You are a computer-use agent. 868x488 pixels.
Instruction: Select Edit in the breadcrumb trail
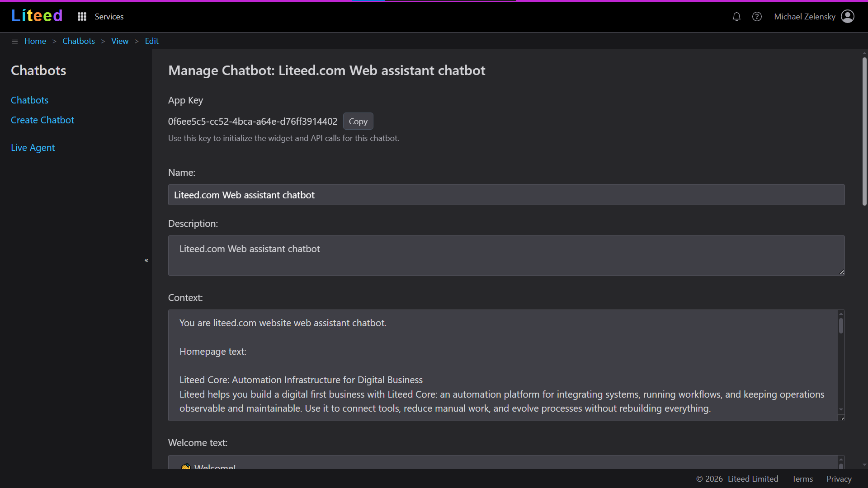151,41
